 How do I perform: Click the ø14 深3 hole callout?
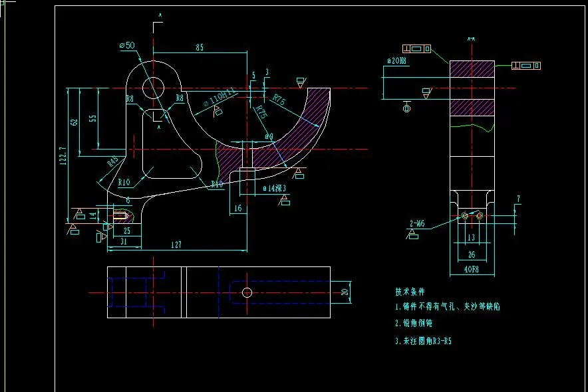point(275,188)
